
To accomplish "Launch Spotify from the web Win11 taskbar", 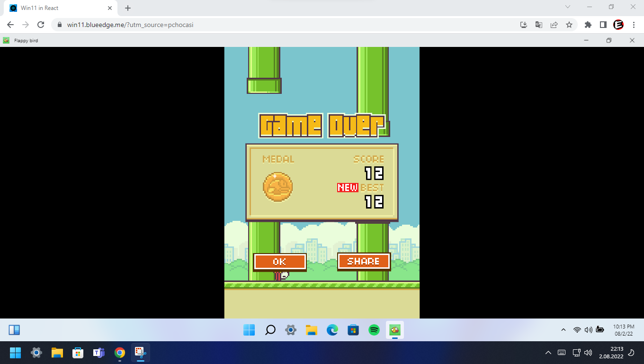I will (x=374, y=330).
